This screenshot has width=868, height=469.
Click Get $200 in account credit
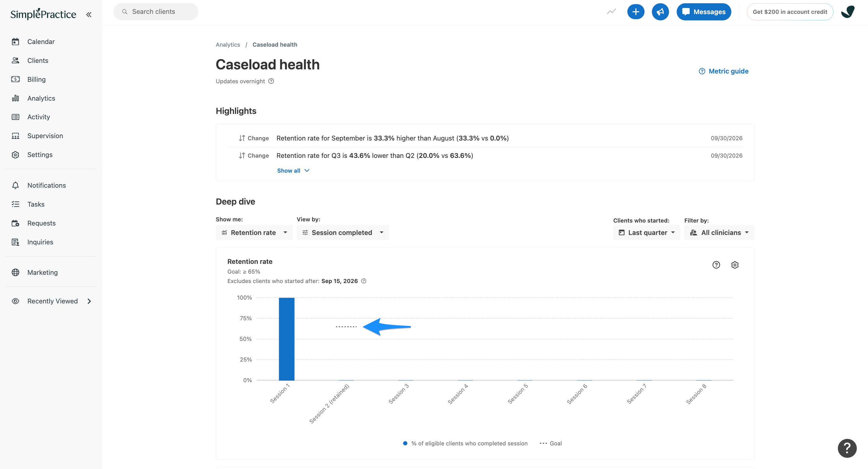click(790, 12)
